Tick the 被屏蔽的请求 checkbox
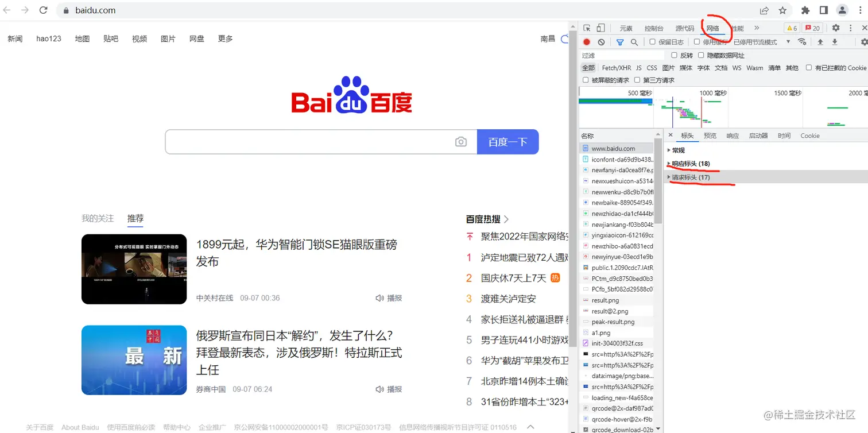Screen dimensions: 868x433 tap(586, 80)
